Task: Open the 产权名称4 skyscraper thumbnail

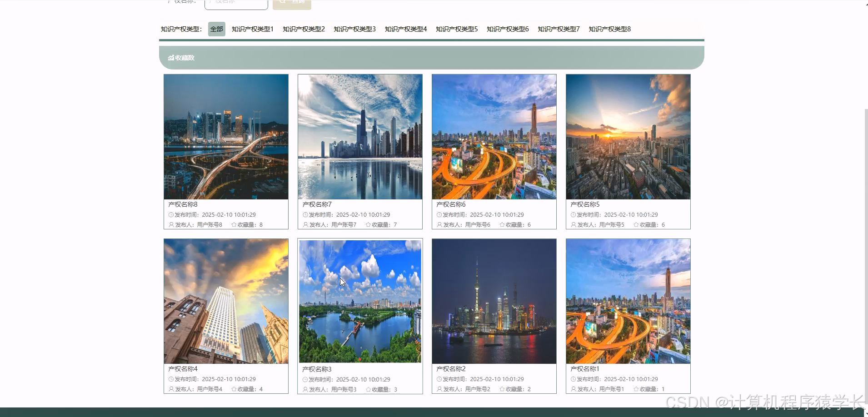Action: click(x=226, y=301)
